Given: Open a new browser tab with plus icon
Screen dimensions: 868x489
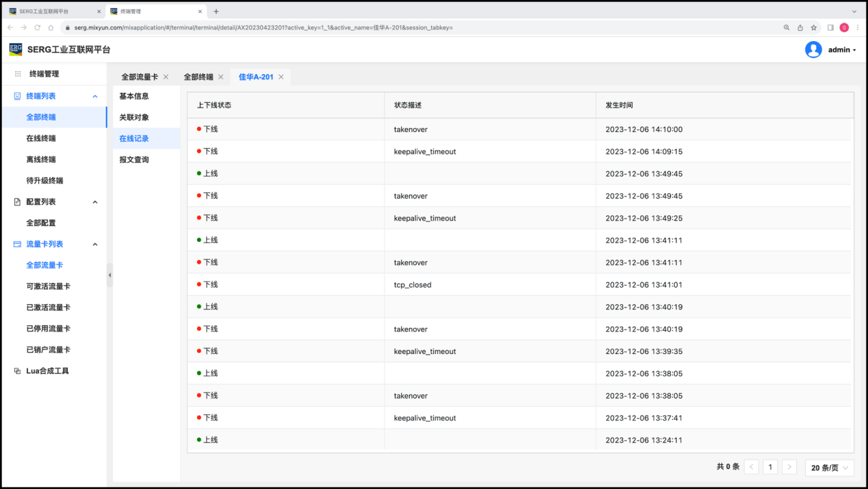Looking at the screenshot, I should point(216,12).
